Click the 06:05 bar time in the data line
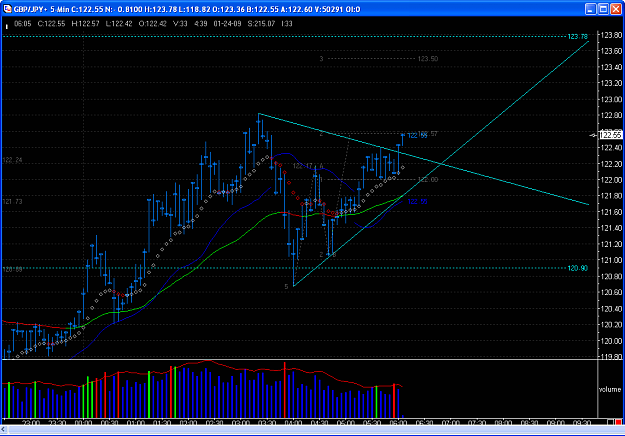Screen dimensions: 625x436 [x=23, y=24]
